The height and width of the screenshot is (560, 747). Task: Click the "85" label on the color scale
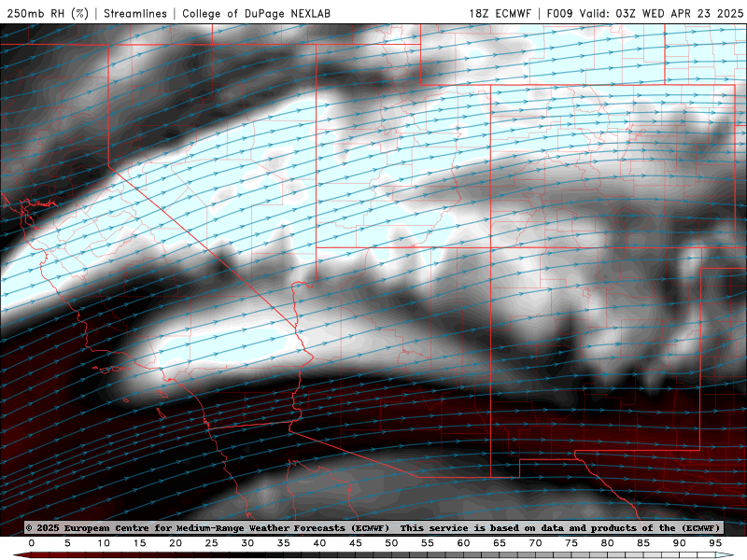pos(643,543)
